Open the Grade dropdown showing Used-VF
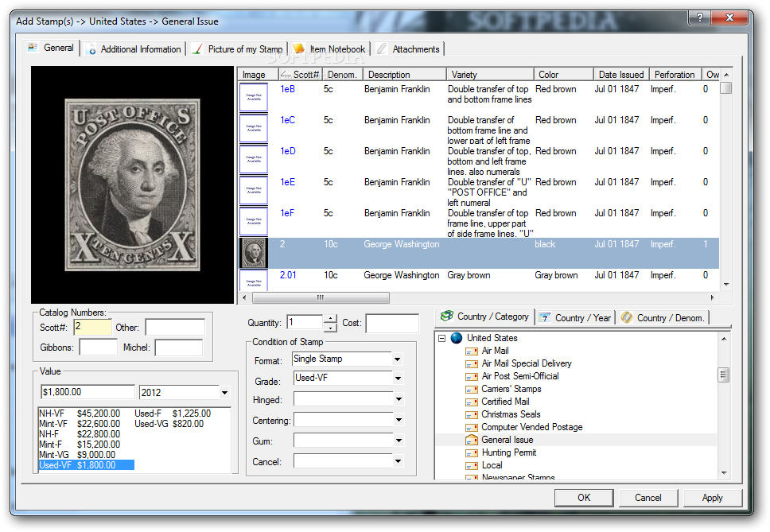This screenshot has height=532, width=770. tap(398, 379)
